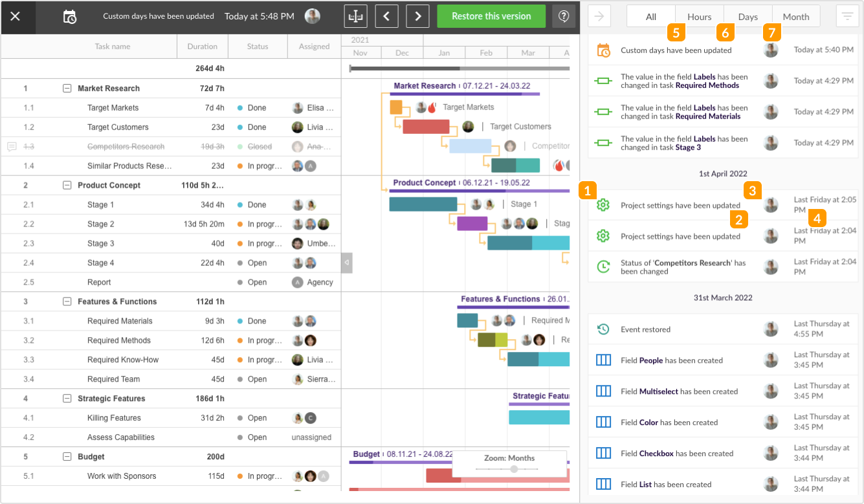Select the Days history tab
Screen dimensions: 864x504
(748, 17)
